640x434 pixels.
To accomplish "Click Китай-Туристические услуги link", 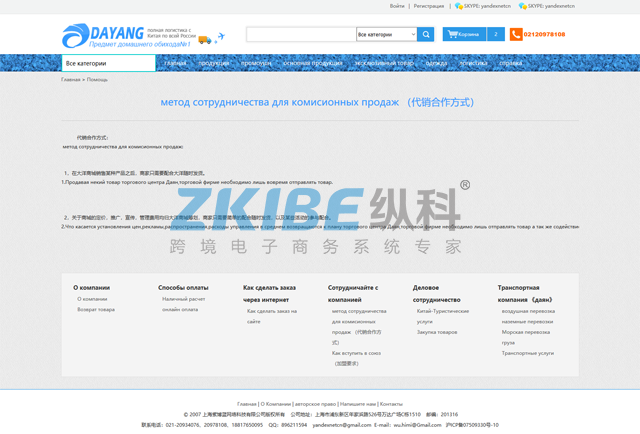I will click(443, 316).
